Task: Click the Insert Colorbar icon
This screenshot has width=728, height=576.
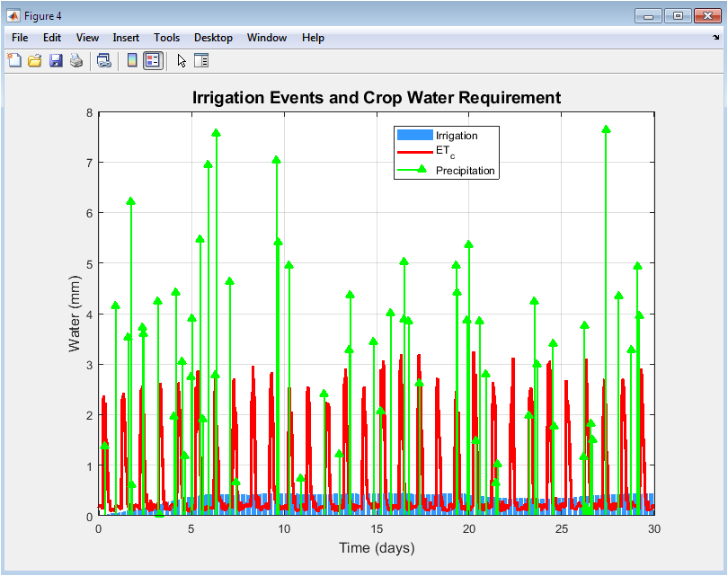Action: [x=132, y=60]
